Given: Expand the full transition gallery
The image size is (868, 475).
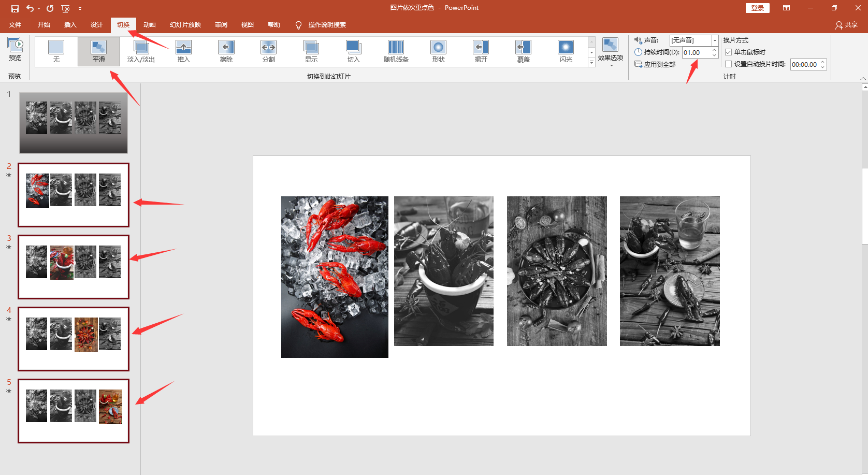Looking at the screenshot, I should click(x=591, y=62).
